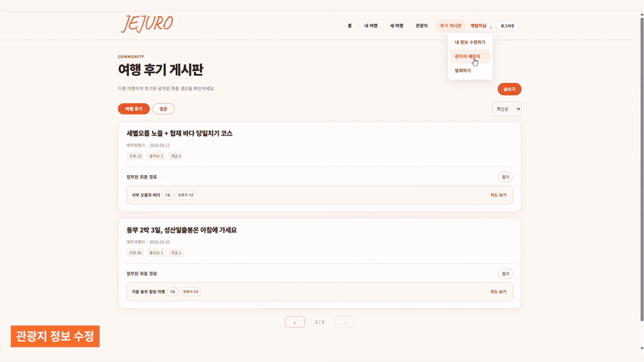Choose 탈퇴하기 from user menu
Image resolution: width=644 pixels, height=362 pixels.
click(x=470, y=70)
